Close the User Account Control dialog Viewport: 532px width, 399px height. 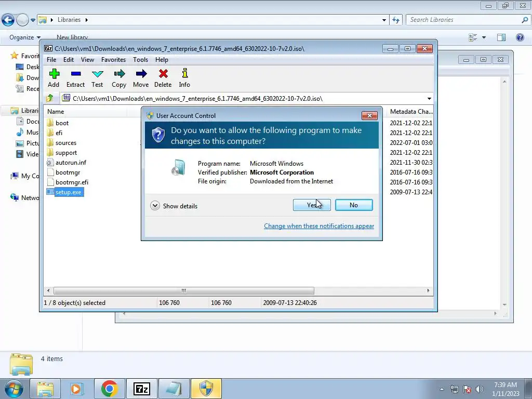(x=369, y=116)
